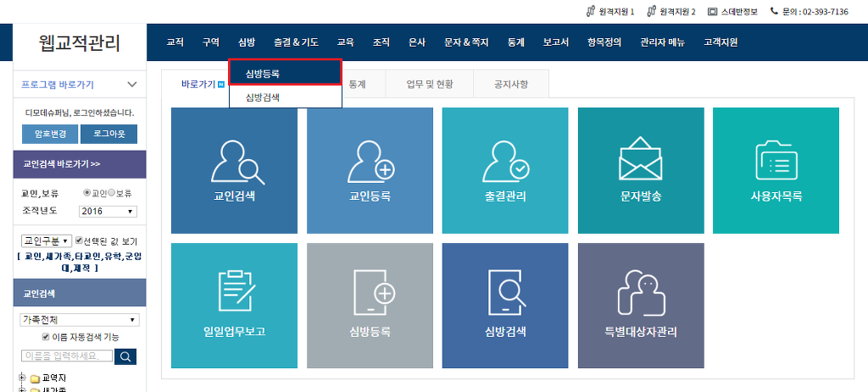Open the gray 심방등록 tile
Image resolution: width=868 pixels, height=392 pixels.
tap(370, 305)
